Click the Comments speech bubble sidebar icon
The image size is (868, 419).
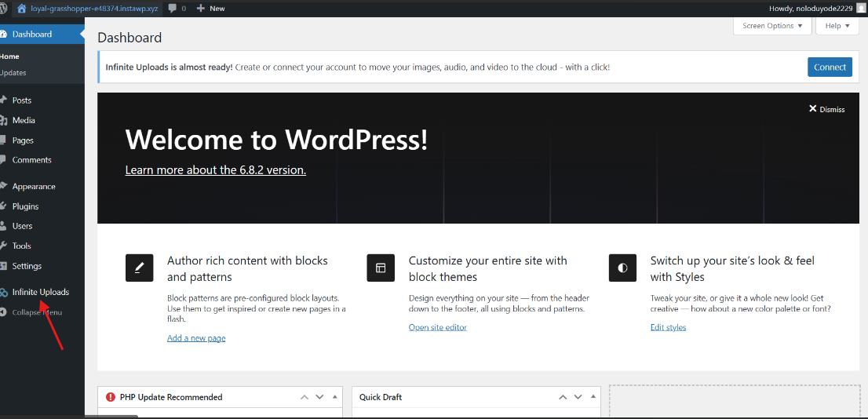[x=3, y=160]
